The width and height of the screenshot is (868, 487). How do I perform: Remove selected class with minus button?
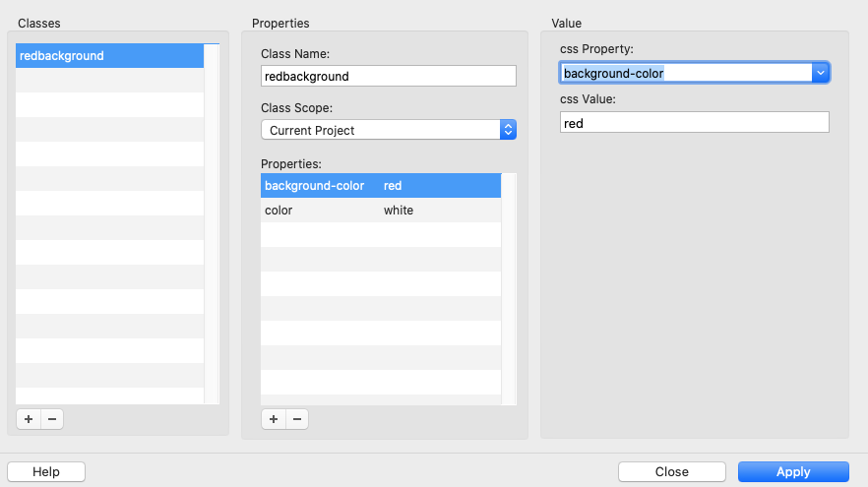click(52, 419)
